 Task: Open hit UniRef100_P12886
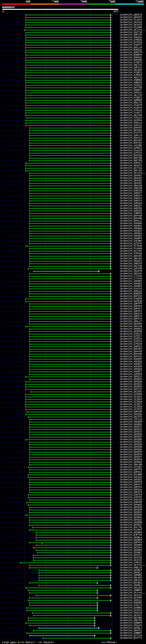(x=131, y=27)
